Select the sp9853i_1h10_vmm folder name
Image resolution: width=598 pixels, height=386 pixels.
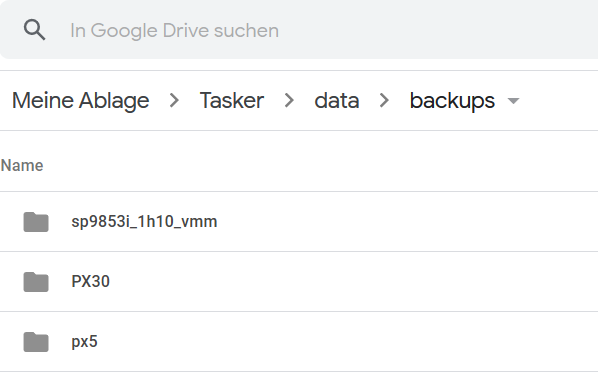pos(144,222)
